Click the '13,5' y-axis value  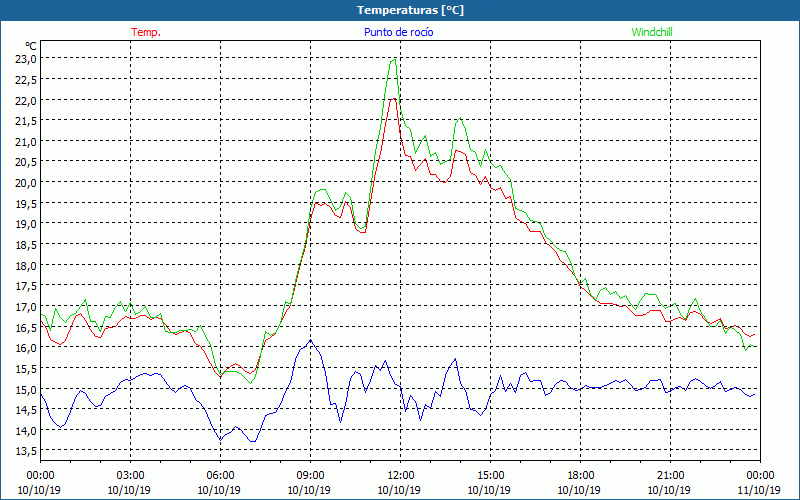click(26, 452)
